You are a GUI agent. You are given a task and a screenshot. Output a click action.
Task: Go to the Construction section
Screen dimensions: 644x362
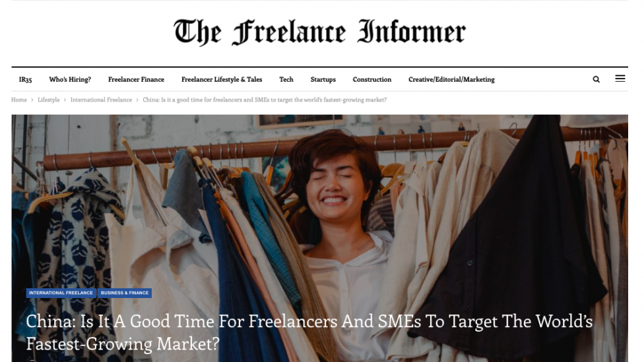pyautogui.click(x=371, y=80)
